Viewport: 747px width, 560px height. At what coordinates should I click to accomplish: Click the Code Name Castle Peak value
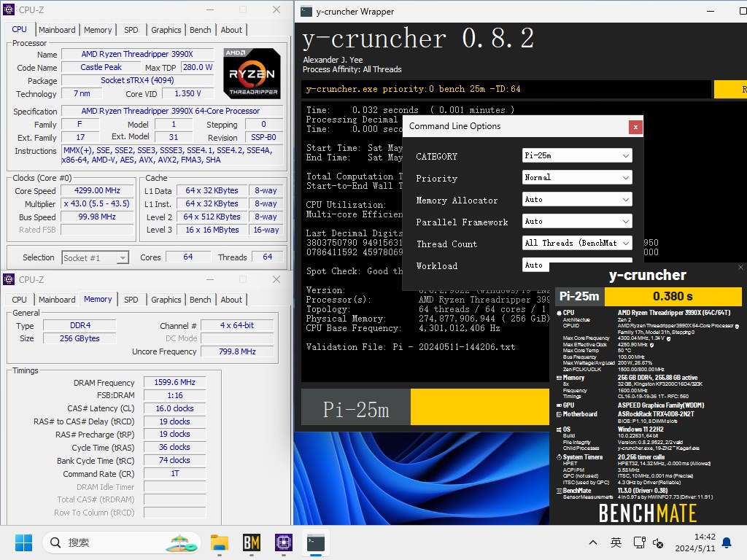coord(101,67)
